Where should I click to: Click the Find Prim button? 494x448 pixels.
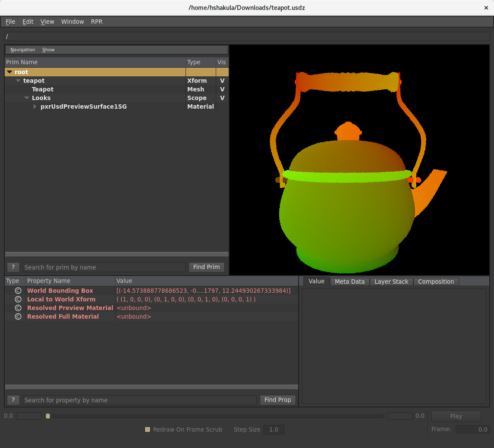(x=206, y=267)
